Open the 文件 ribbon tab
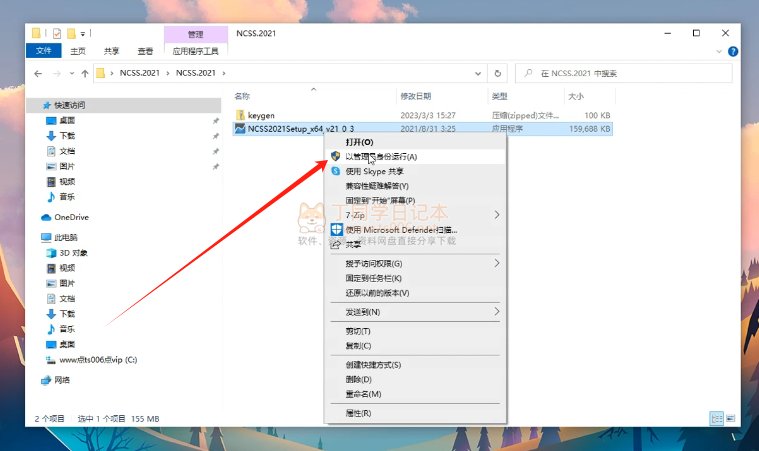 click(x=44, y=51)
